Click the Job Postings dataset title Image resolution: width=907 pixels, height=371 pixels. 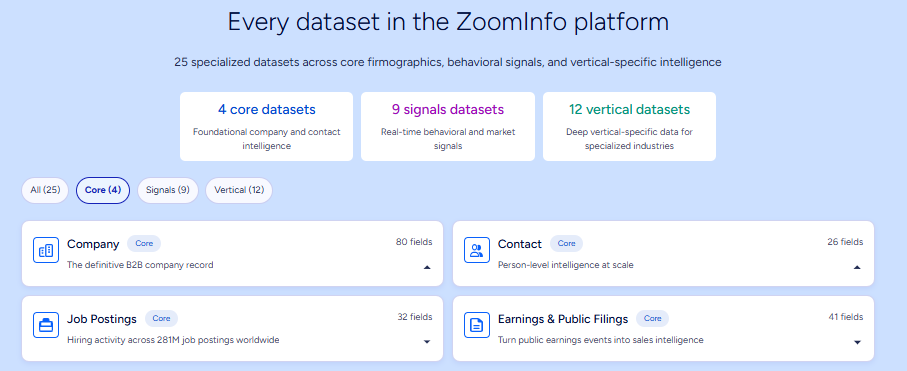click(102, 319)
